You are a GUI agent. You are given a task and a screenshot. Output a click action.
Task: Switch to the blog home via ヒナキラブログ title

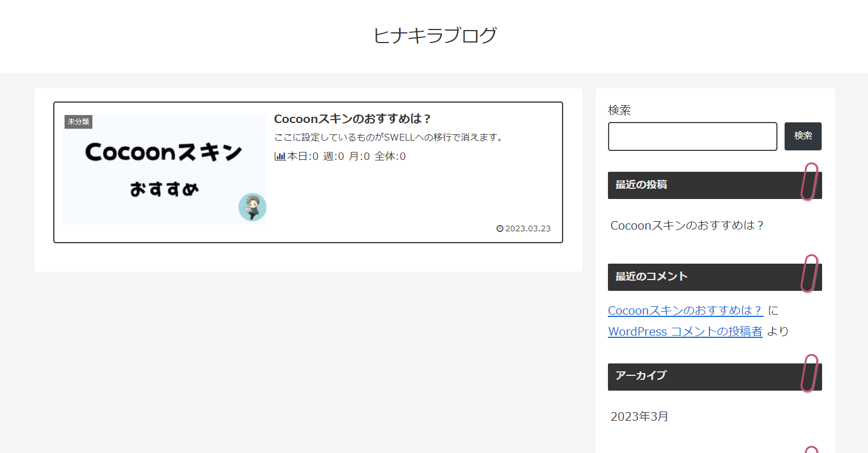point(435,35)
